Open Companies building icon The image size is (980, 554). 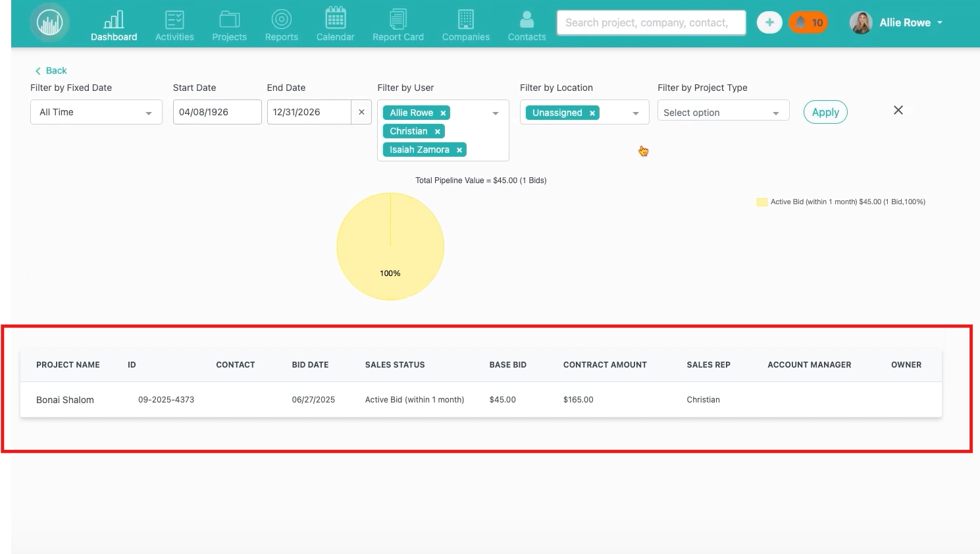[x=465, y=20]
